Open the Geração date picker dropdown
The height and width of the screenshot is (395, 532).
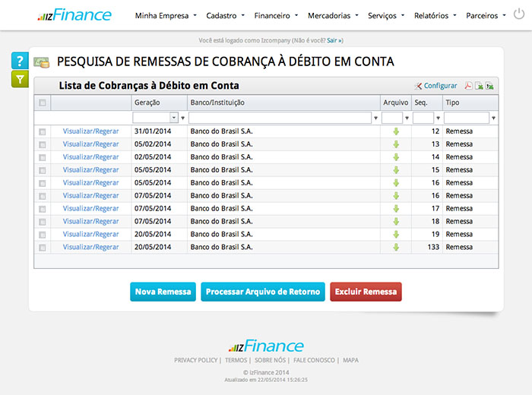tap(174, 118)
